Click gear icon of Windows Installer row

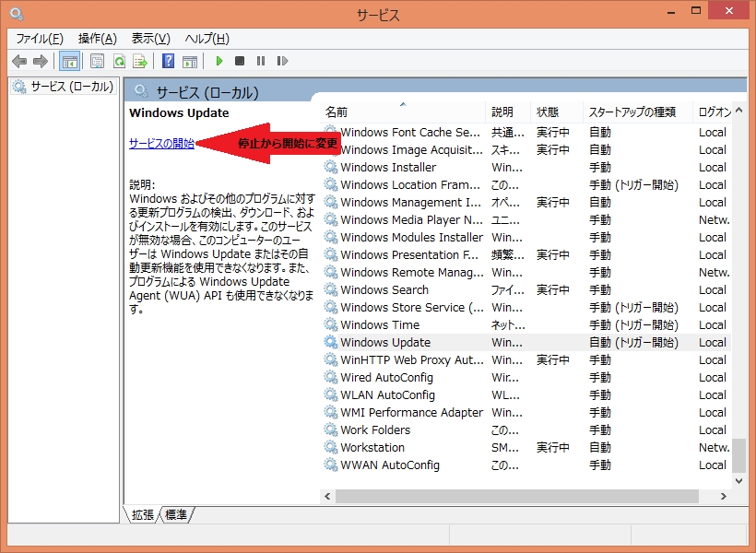coord(331,167)
